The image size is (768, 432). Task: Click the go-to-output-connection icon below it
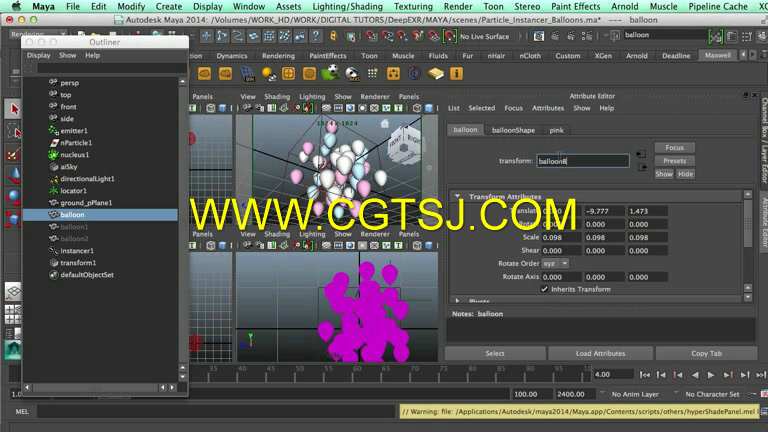pos(642,168)
